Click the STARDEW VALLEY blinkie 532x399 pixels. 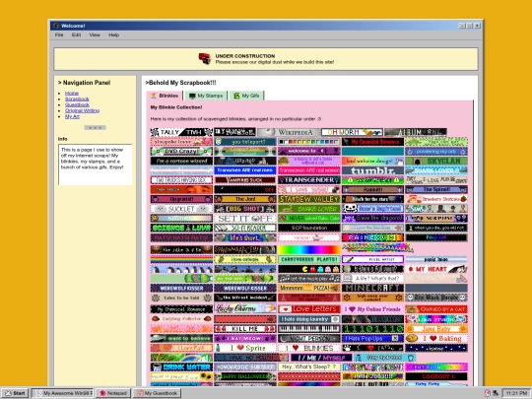point(308,199)
